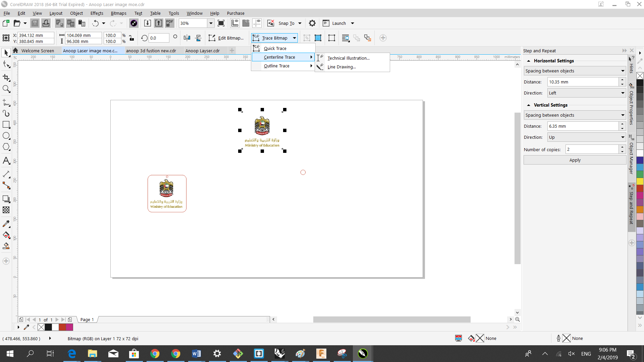Toggle show rulers button

235,23
